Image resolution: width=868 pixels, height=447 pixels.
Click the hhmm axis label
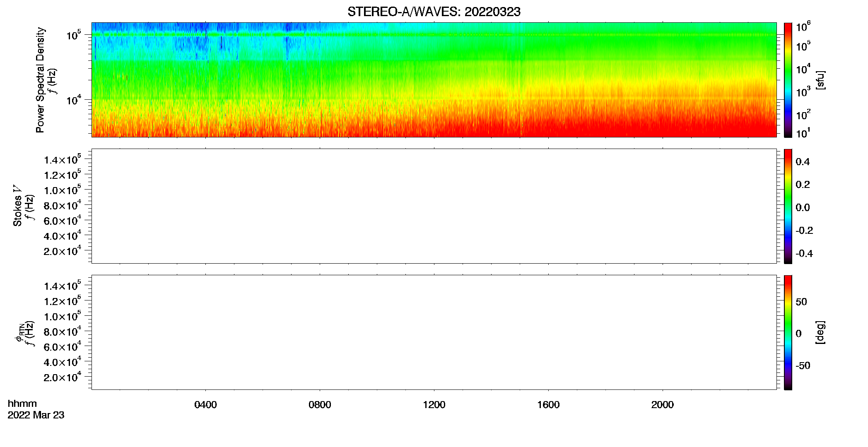tap(22, 404)
